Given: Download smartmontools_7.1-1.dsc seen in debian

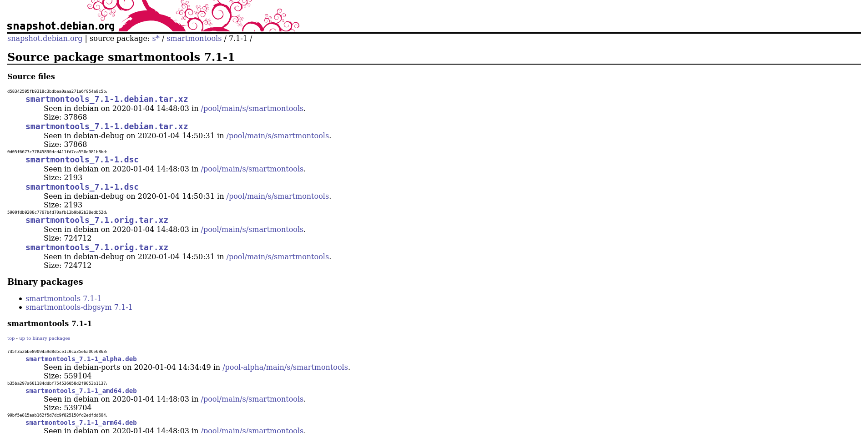Looking at the screenshot, I should coord(82,160).
